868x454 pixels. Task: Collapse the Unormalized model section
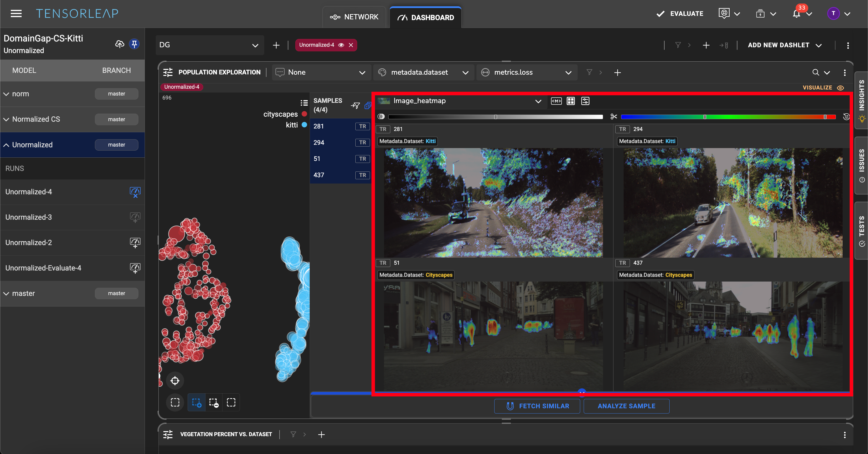point(6,145)
